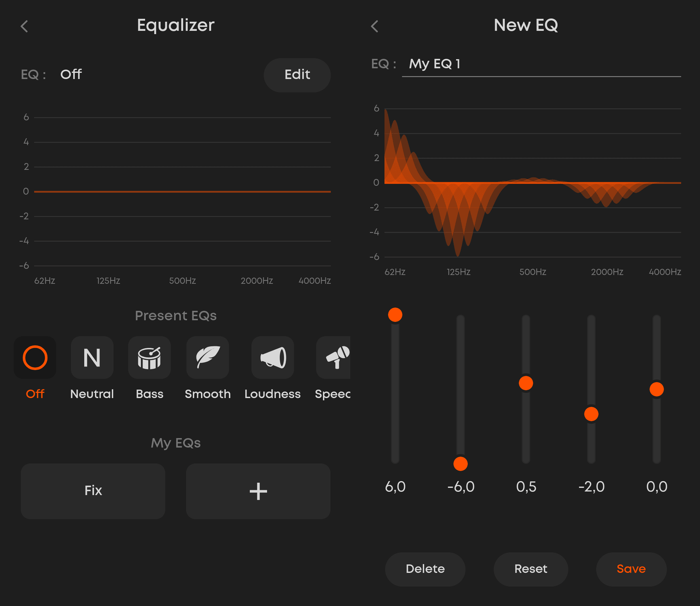Reset the EQ sliders

(x=531, y=569)
